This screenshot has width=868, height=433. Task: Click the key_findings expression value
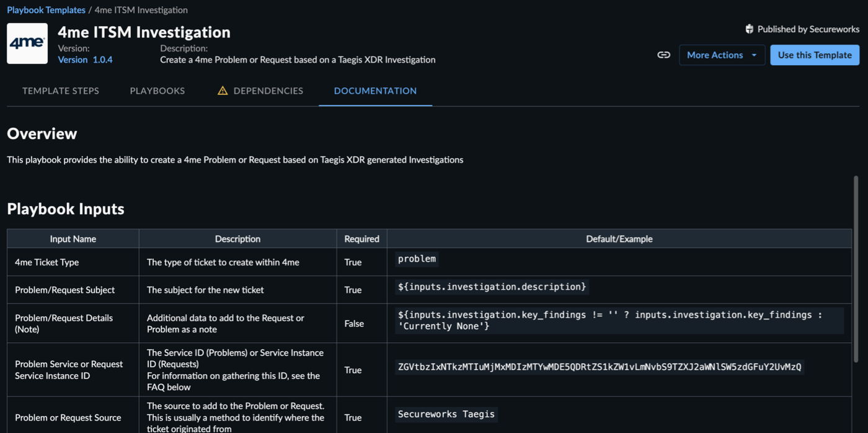click(x=619, y=320)
